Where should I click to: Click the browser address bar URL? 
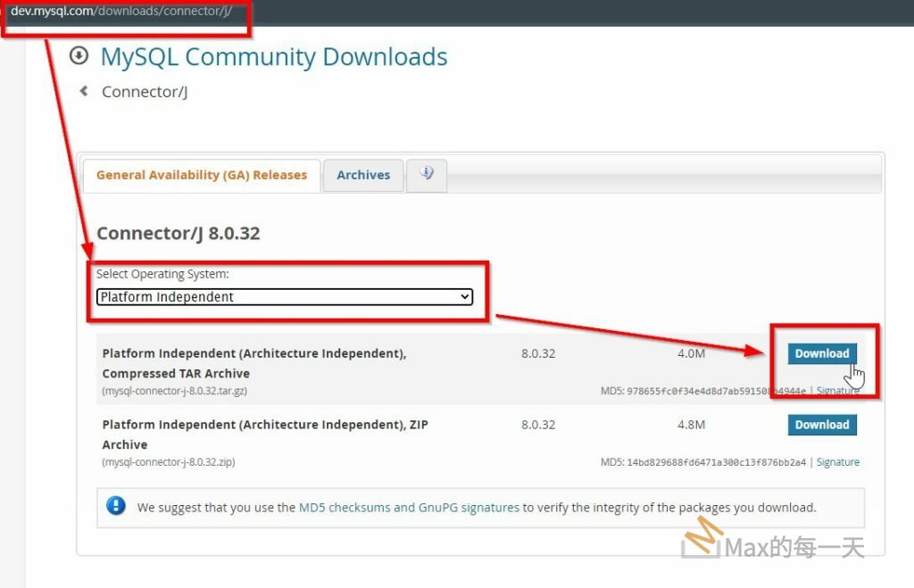click(121, 12)
